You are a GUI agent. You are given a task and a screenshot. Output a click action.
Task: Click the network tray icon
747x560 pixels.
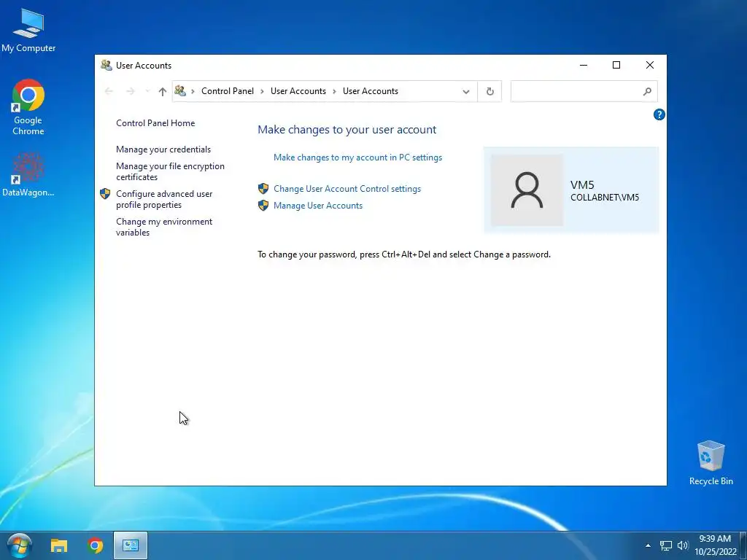click(x=665, y=545)
